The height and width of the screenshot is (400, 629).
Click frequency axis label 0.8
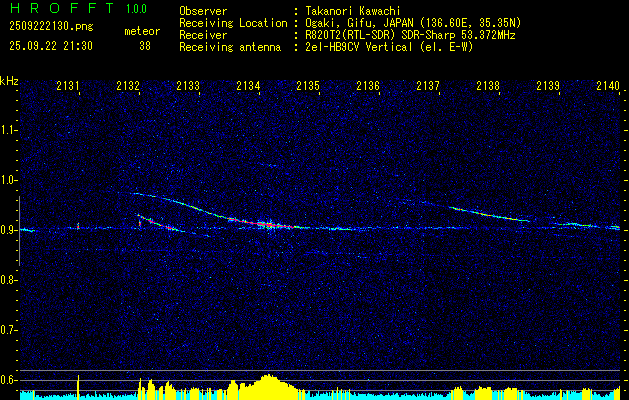click(x=9, y=280)
